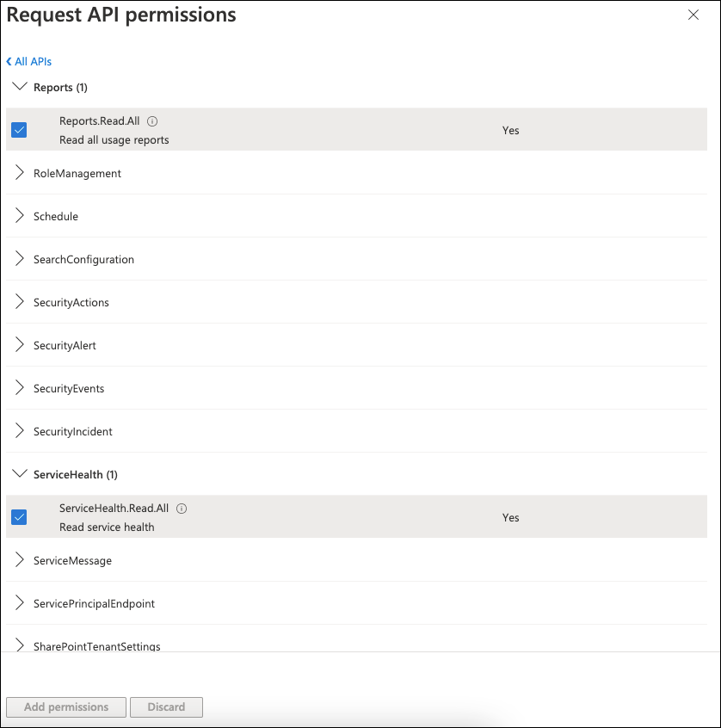
Task: Click the info icon beside ServiceHealth.Read.All
Action: 182,509
